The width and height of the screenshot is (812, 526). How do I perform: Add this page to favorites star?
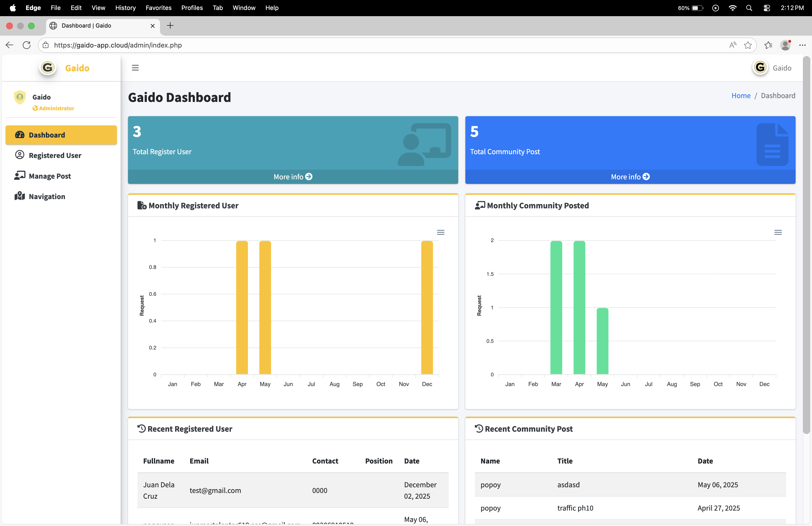coord(747,45)
